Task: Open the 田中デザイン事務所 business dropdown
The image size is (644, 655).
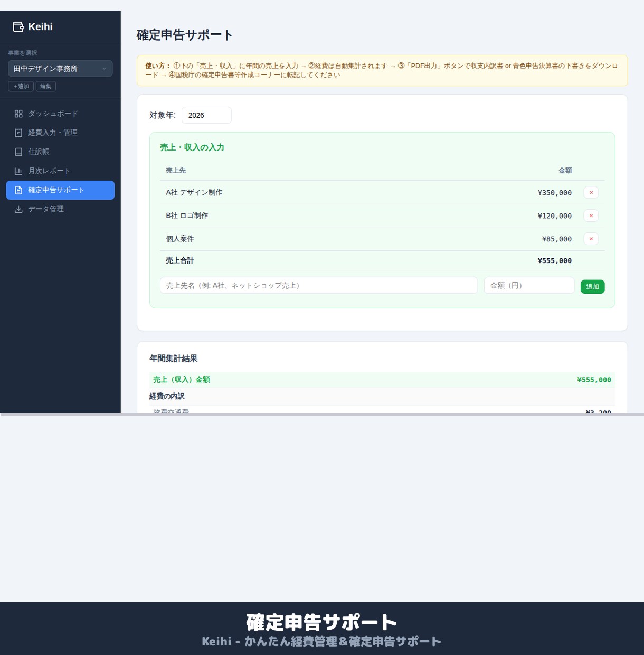Action: (60, 69)
